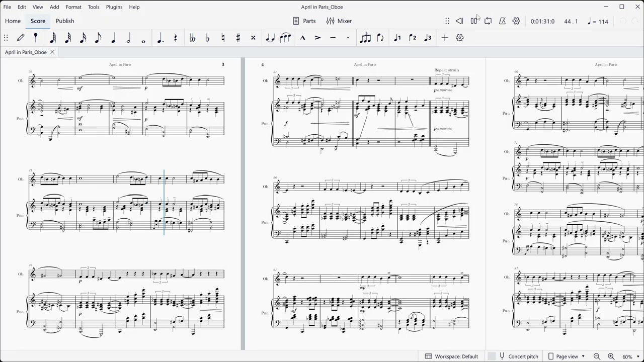644x362 pixels.
Task: Select the 32nd note duration
Action: click(68, 38)
